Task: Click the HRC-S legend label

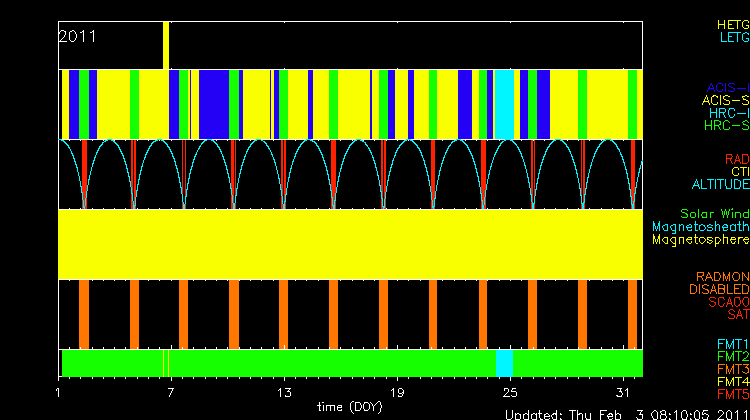Action: 726,126
